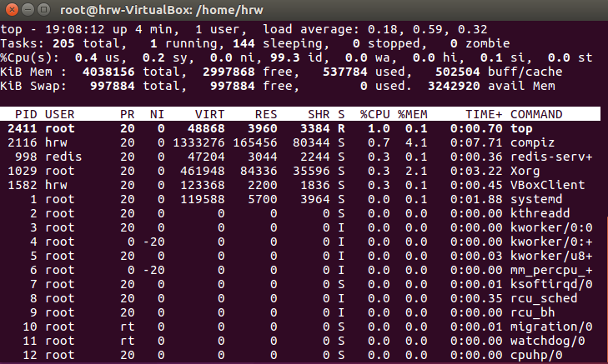Click the ksoftirqd/0 command
The width and height of the screenshot is (608, 364).
[x=551, y=285]
